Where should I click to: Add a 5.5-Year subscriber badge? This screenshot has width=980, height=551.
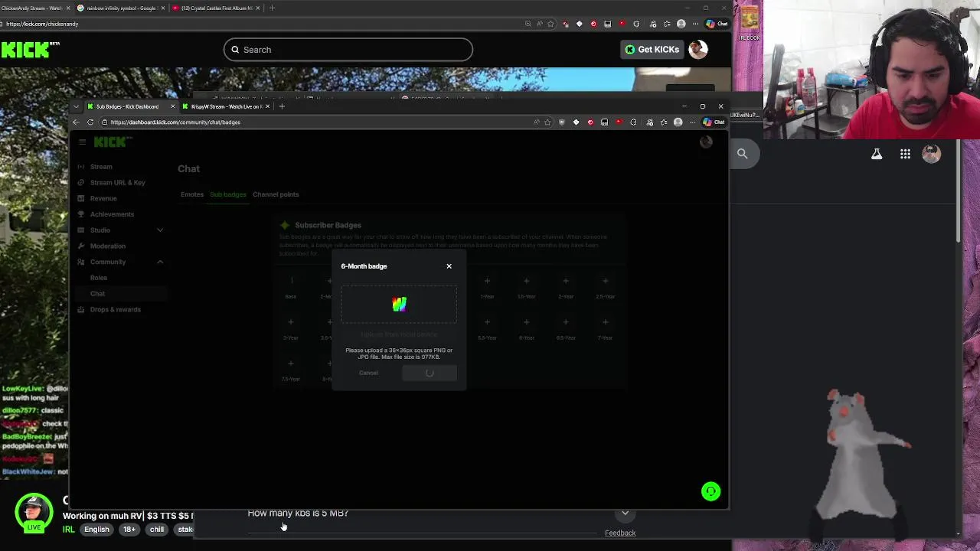(487, 322)
